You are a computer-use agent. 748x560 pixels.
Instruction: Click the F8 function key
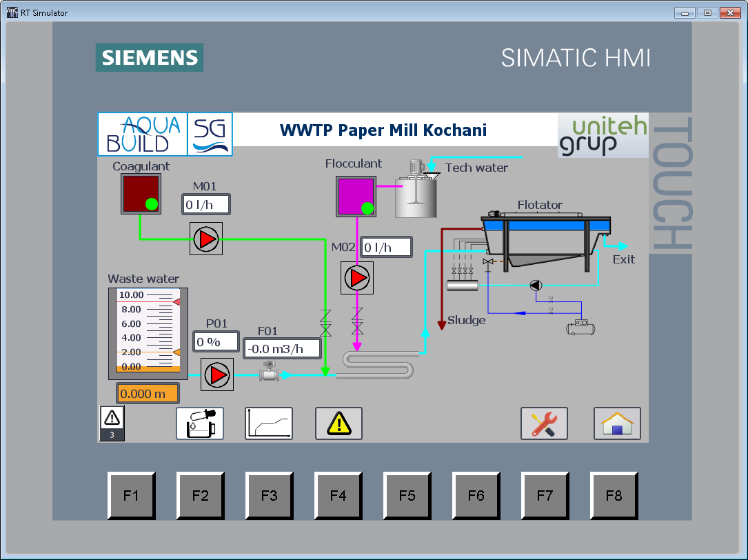pyautogui.click(x=614, y=496)
